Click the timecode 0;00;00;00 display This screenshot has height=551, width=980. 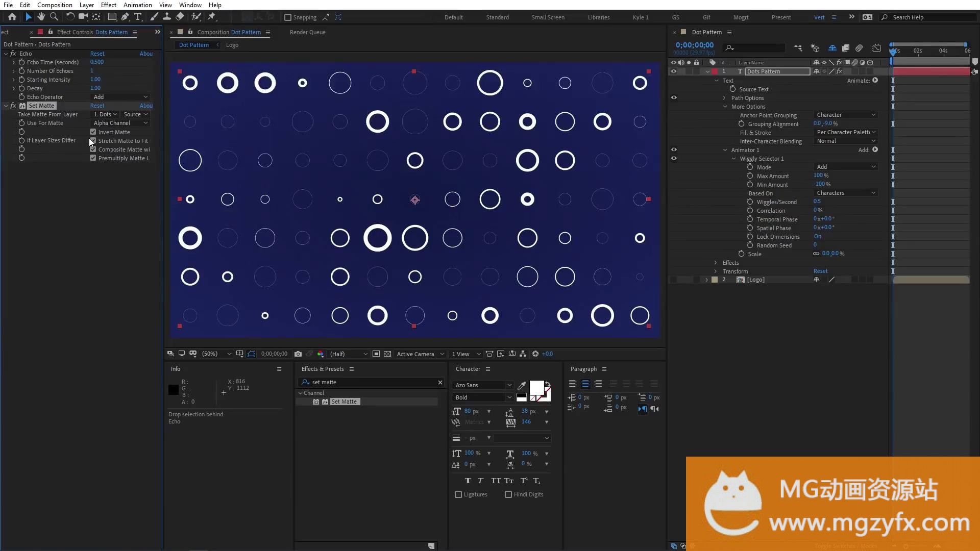695,45
